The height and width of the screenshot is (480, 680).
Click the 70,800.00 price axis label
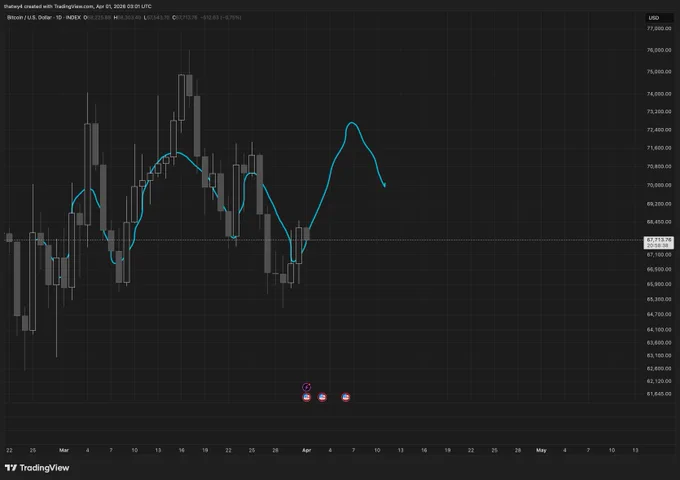659,166
